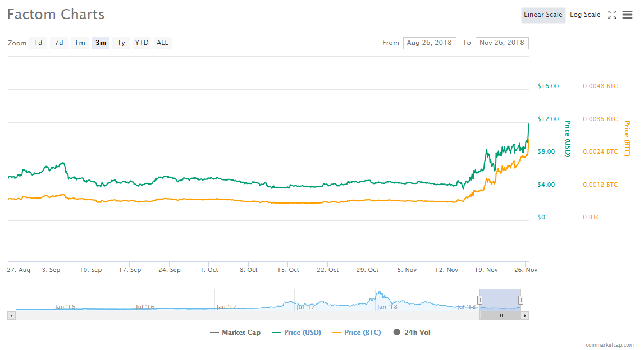Select the Linear Scale option
This screenshot has height=350, width=644.
542,15
